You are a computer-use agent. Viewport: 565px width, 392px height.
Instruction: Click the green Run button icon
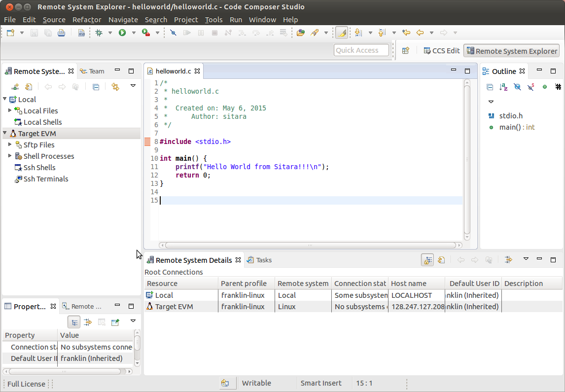(x=122, y=33)
